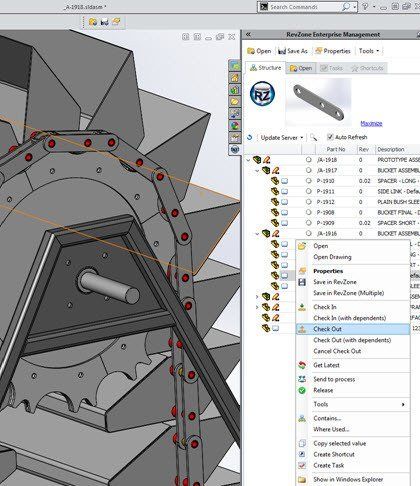This screenshot has height=486, width=420.
Task: Click the green Release checkmark icon
Action: pos(302,390)
